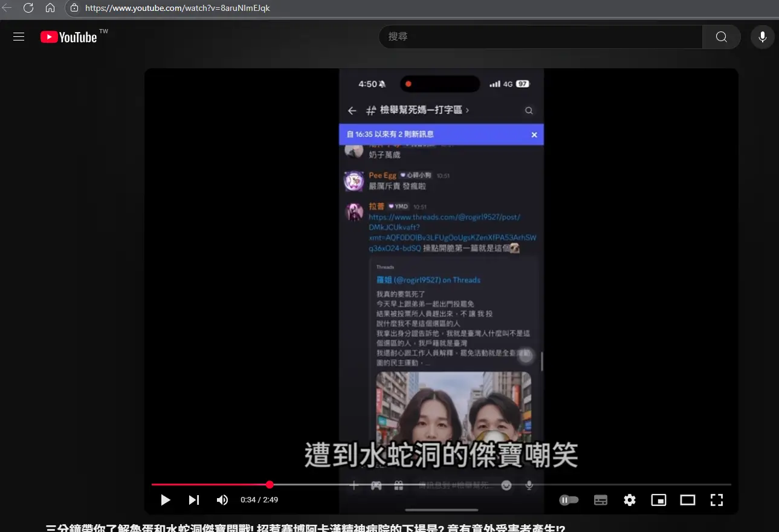The width and height of the screenshot is (779, 532).
Task: Click the red recording indicator in the phone's status bar
Action: pos(409,84)
